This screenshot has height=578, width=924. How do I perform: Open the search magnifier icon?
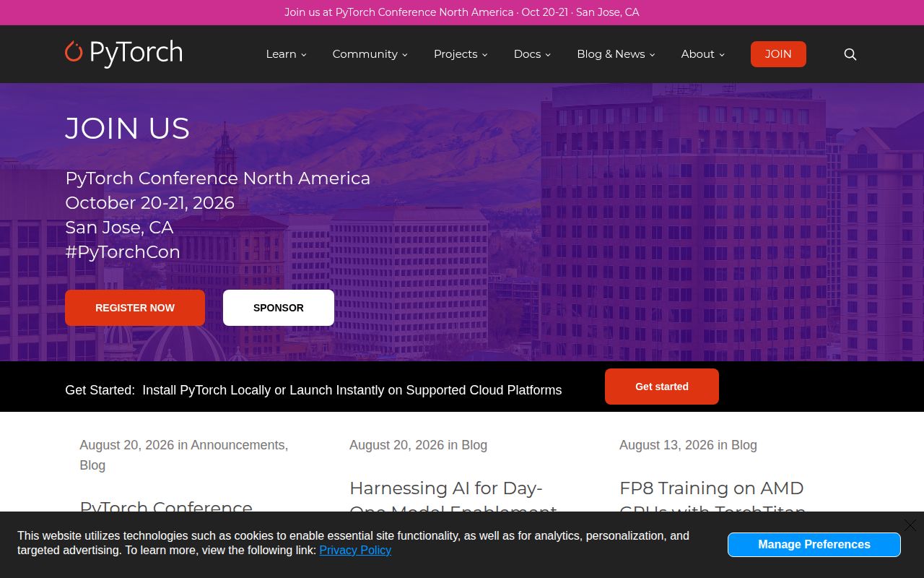point(850,54)
